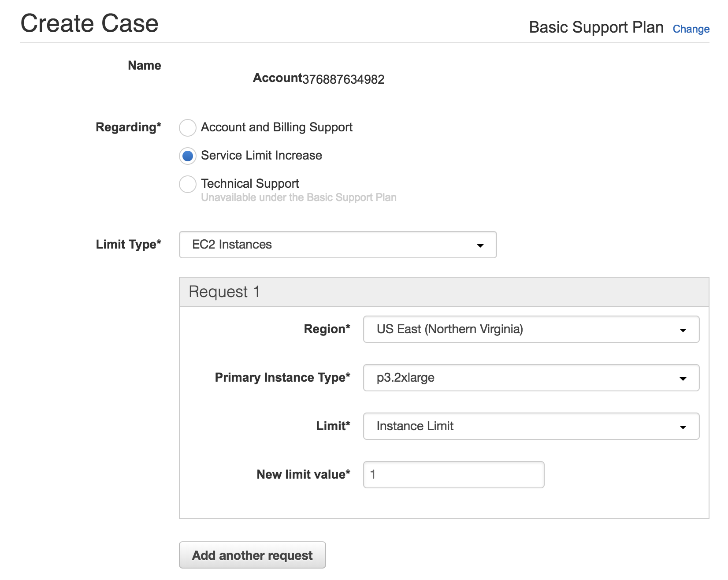This screenshot has width=728, height=580.
Task: Click the Primary Instance Type field label
Action: click(x=282, y=378)
